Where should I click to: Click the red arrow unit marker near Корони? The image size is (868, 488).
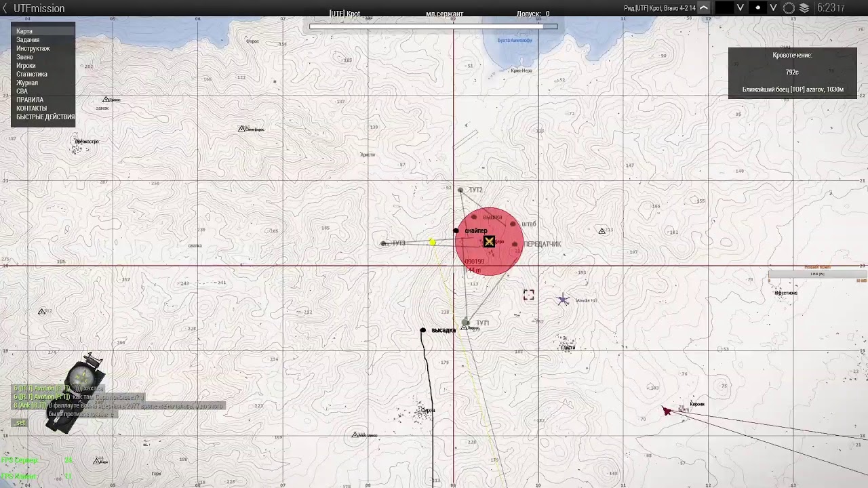coord(667,411)
